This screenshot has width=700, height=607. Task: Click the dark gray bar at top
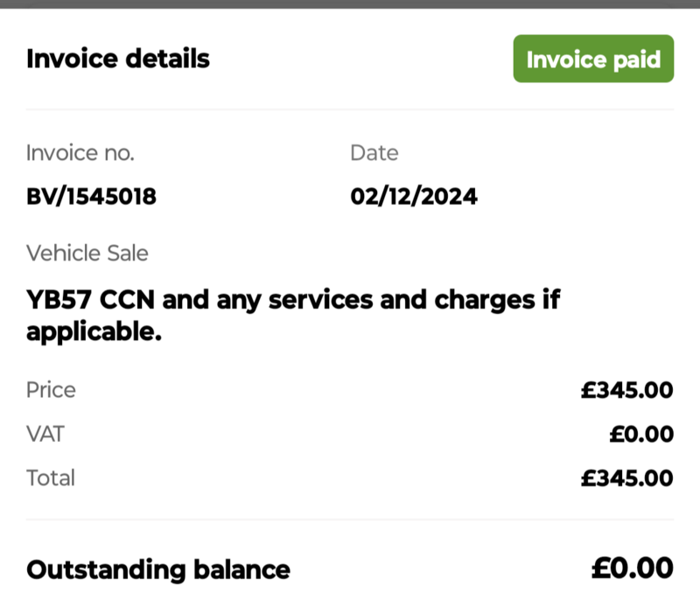coord(350,3)
